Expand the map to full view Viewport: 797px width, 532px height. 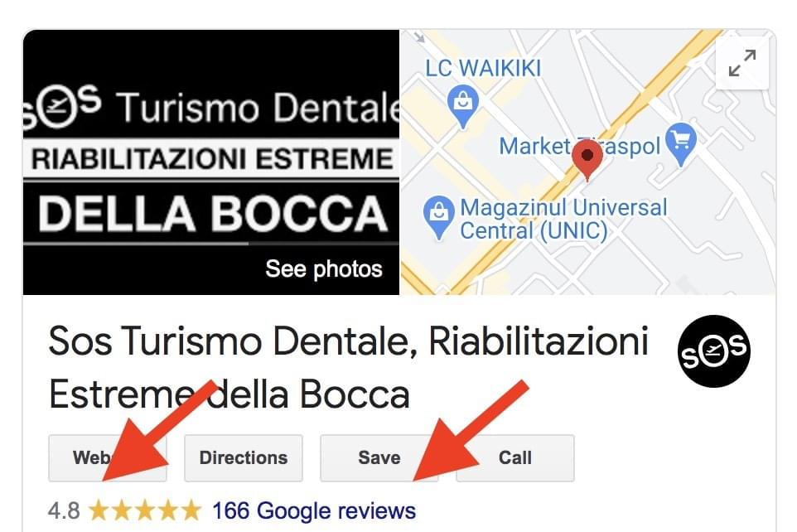pos(742,62)
